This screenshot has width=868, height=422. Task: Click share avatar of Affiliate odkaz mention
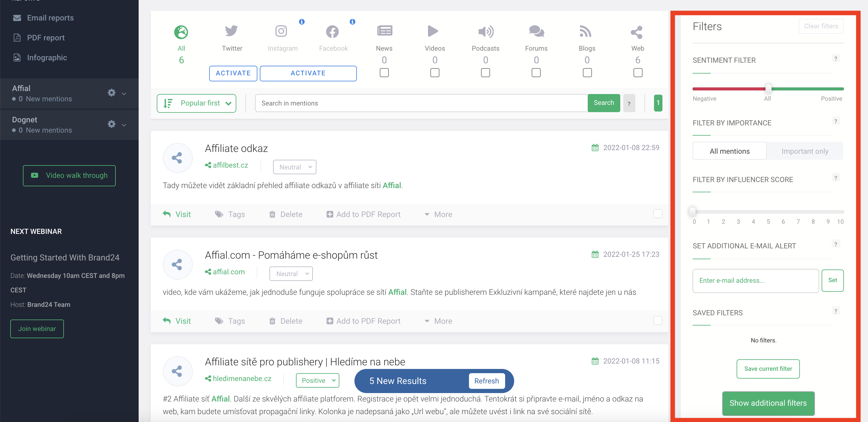point(178,158)
